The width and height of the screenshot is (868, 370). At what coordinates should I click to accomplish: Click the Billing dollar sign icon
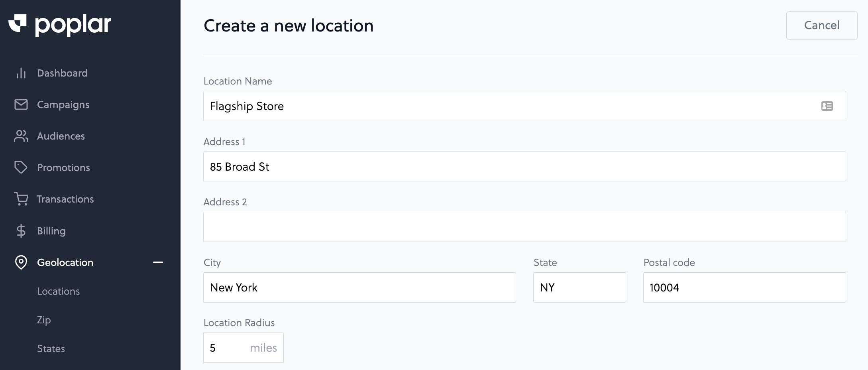[21, 231]
